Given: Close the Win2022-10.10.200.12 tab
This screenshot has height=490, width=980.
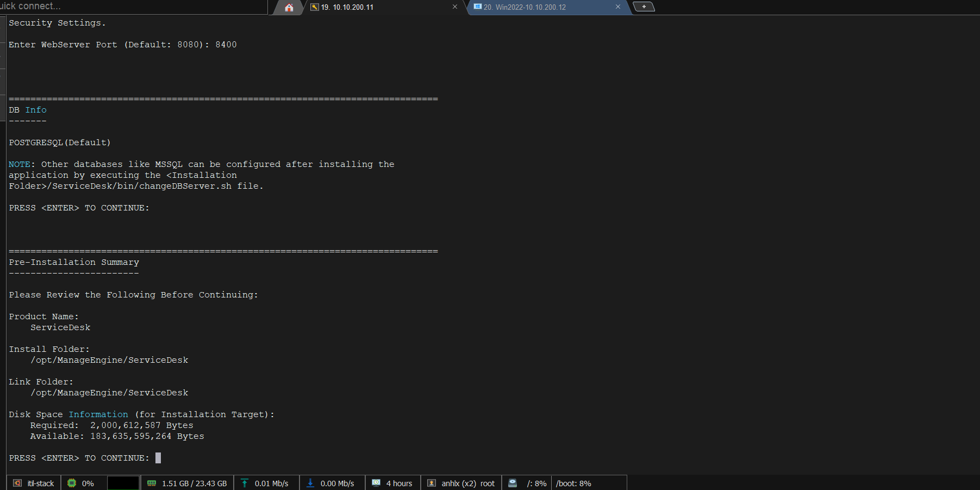Looking at the screenshot, I should (618, 7).
